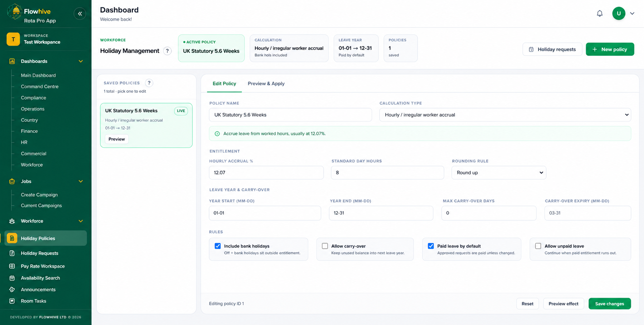
Task: Click the Workforce section icon in sidebar
Action: tap(12, 221)
